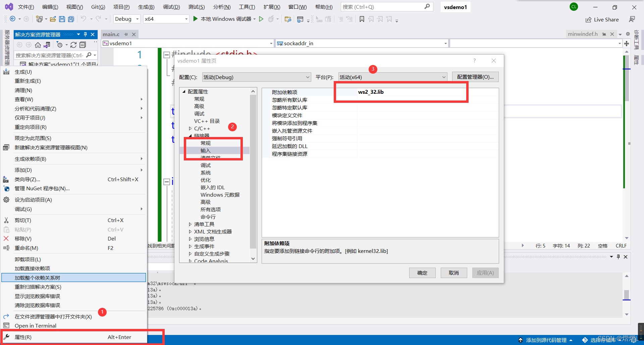Screen dimensions: 644x345
Task: Click the feedback icon beside Live Share
Action: click(632, 19)
